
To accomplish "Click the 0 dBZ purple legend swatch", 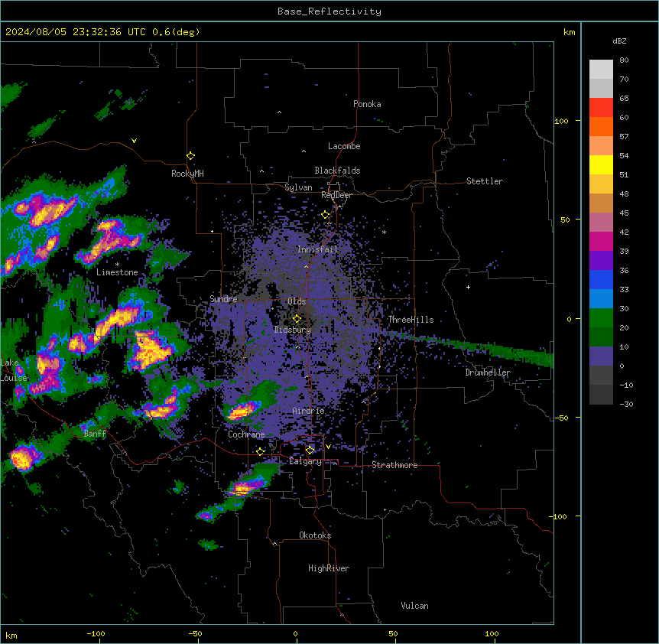I will click(601, 356).
